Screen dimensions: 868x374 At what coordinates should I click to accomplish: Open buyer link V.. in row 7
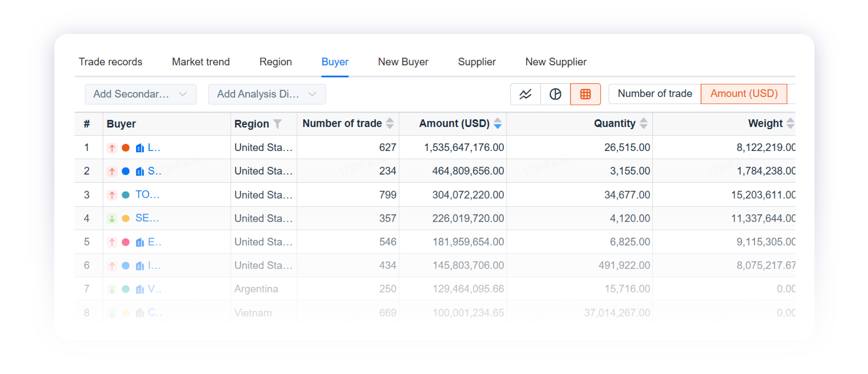coord(154,289)
